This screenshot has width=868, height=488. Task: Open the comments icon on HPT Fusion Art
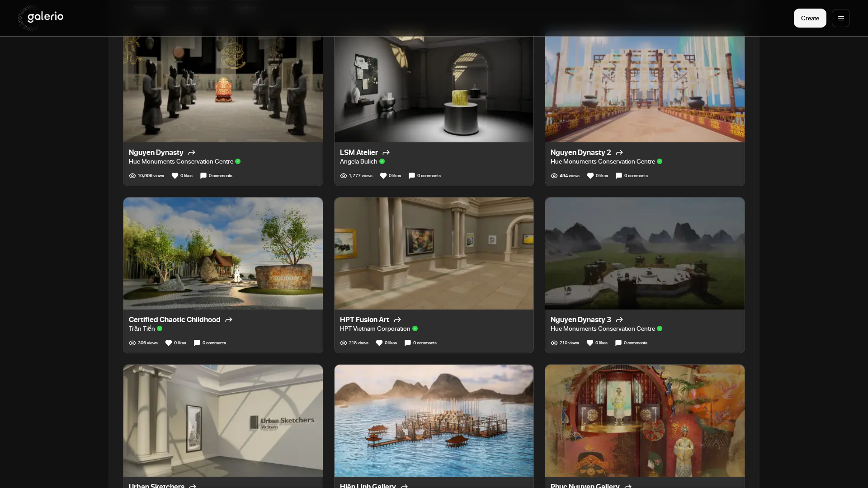[x=407, y=343]
